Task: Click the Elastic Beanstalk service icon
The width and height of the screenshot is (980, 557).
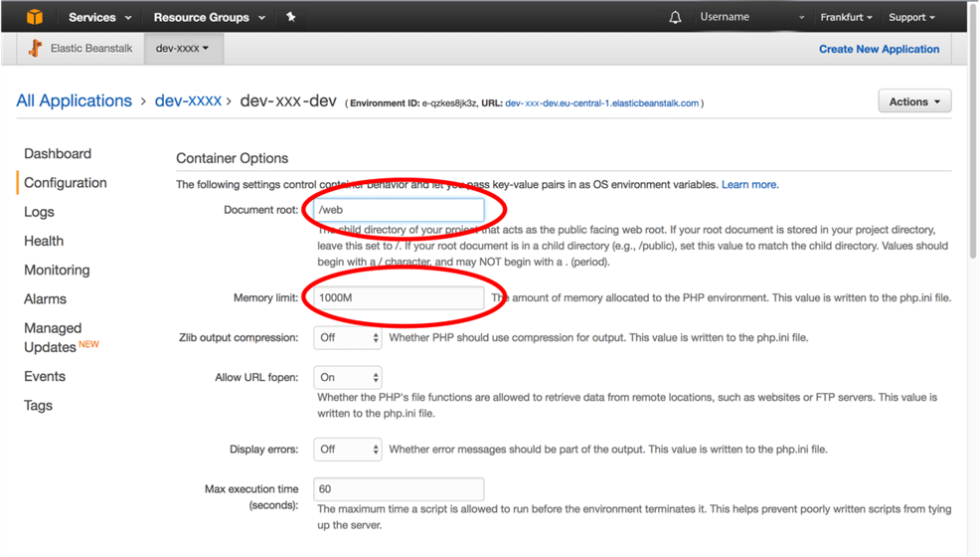Action: point(36,48)
